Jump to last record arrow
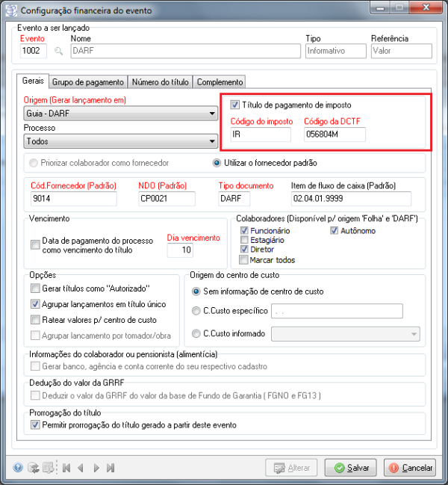The height and width of the screenshot is (485, 448). (110, 468)
